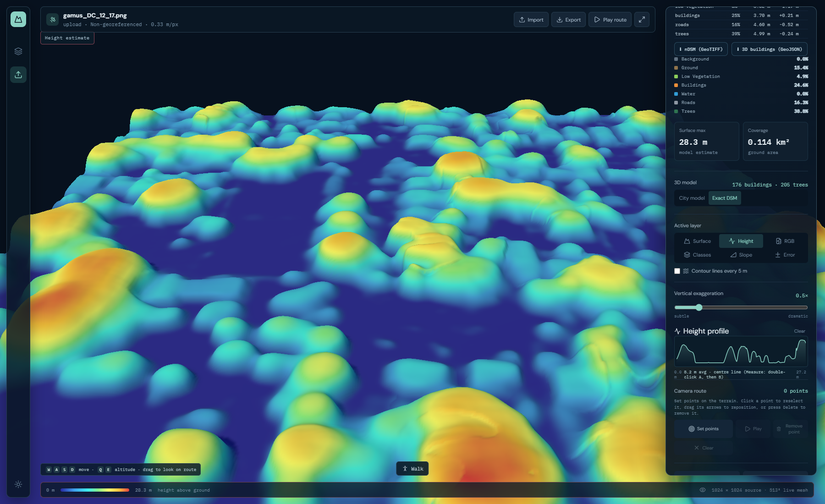This screenshot has height=504, width=825.
Task: Click the Height profile chart
Action: click(741, 352)
